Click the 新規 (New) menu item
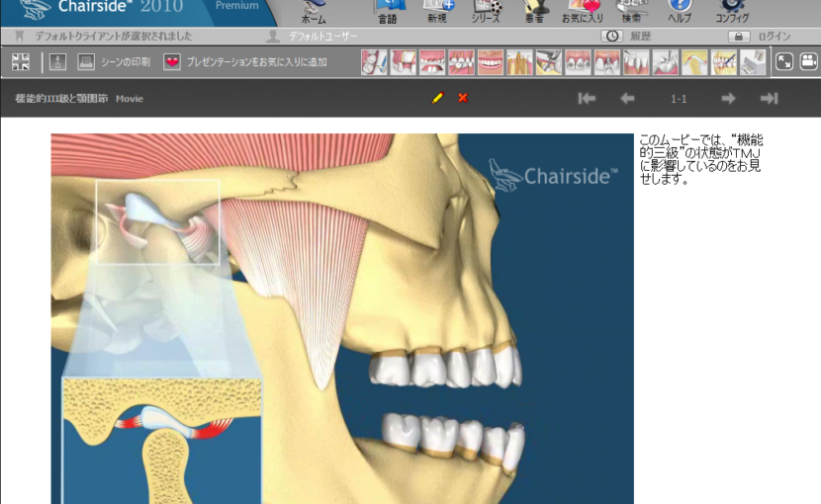 click(x=437, y=13)
